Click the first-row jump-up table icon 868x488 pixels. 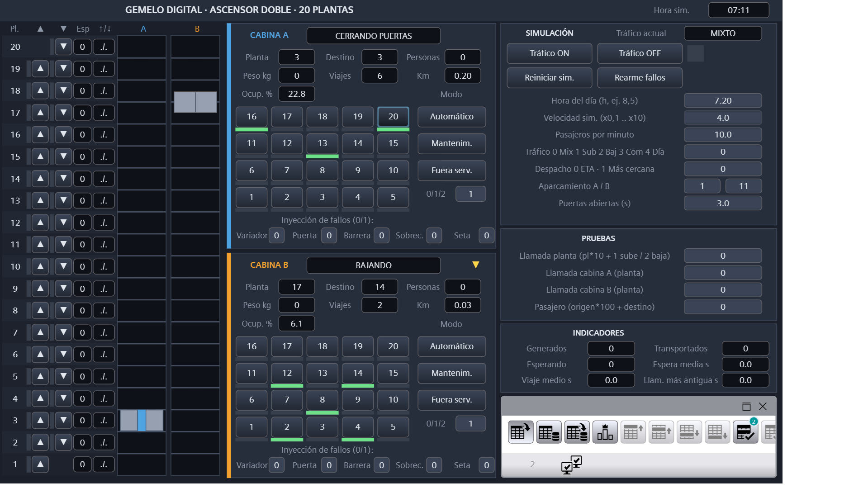click(633, 432)
